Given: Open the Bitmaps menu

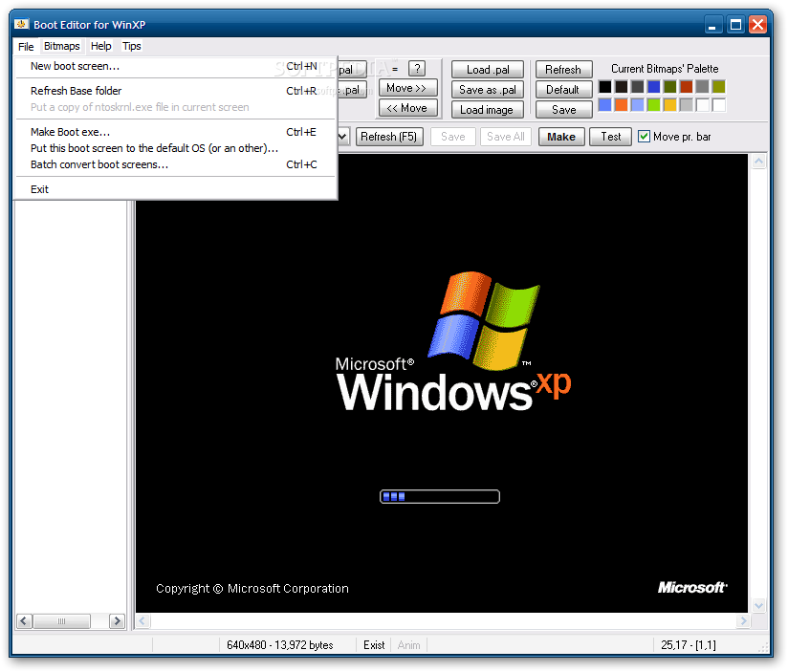Looking at the screenshot, I should click(62, 46).
